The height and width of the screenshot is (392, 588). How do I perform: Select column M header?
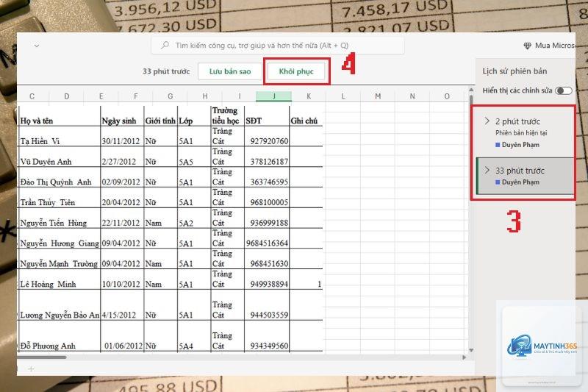(378, 96)
